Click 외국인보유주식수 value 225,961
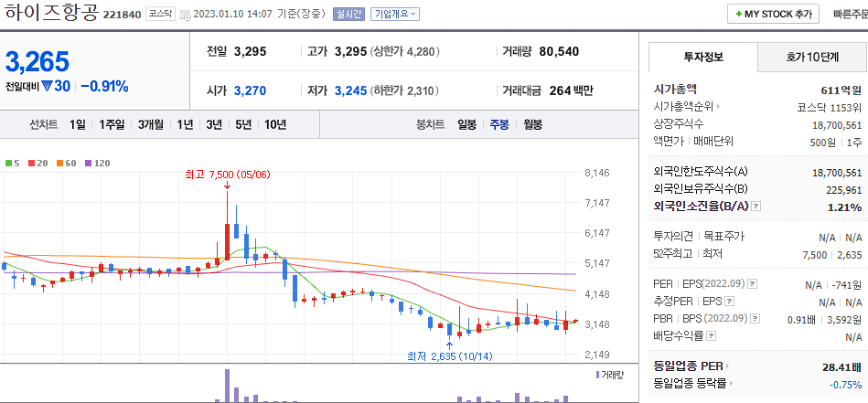 click(x=843, y=189)
